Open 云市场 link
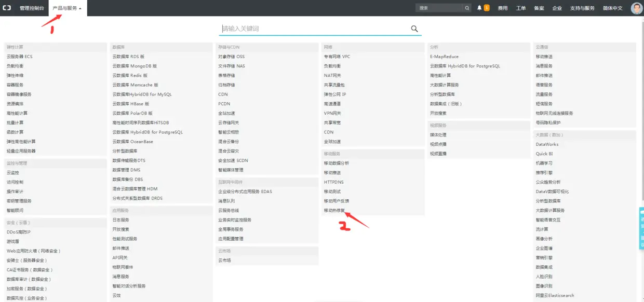Viewport: 644px width, 302px height. pos(225,260)
